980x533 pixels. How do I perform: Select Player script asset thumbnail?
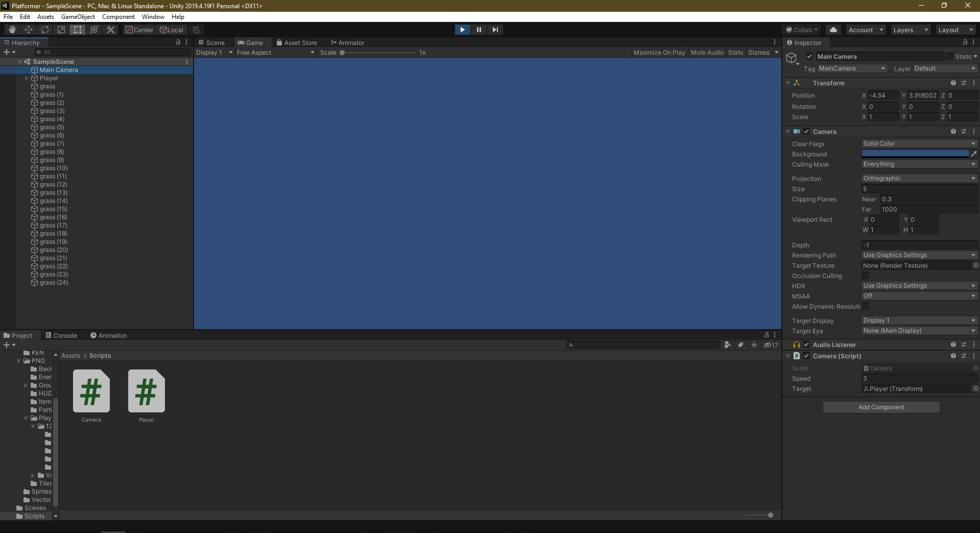[x=146, y=391]
